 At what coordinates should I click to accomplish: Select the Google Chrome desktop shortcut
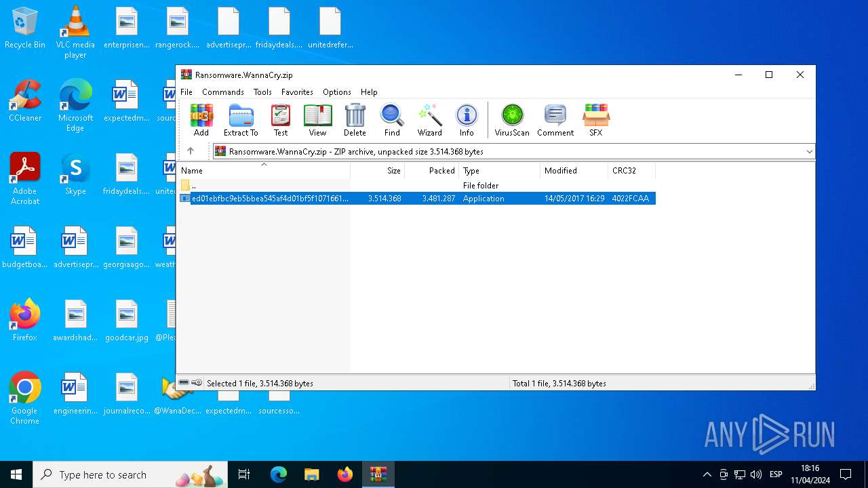pos(25,398)
